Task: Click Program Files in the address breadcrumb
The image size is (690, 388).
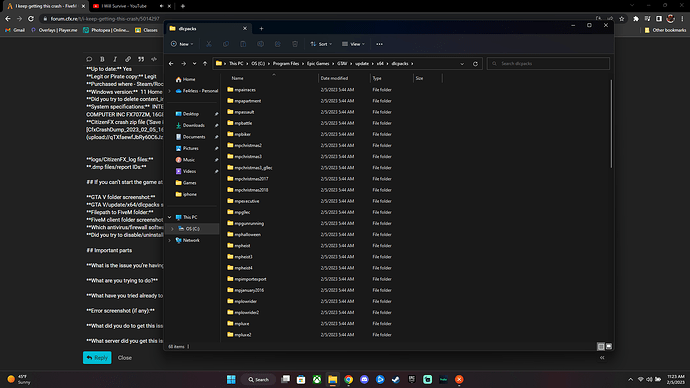Action: [x=286, y=64]
